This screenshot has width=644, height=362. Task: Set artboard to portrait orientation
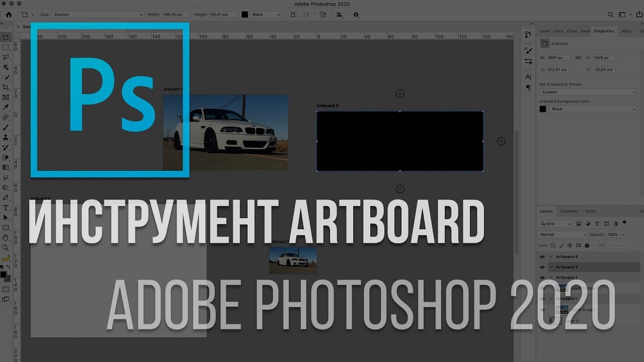click(x=293, y=15)
